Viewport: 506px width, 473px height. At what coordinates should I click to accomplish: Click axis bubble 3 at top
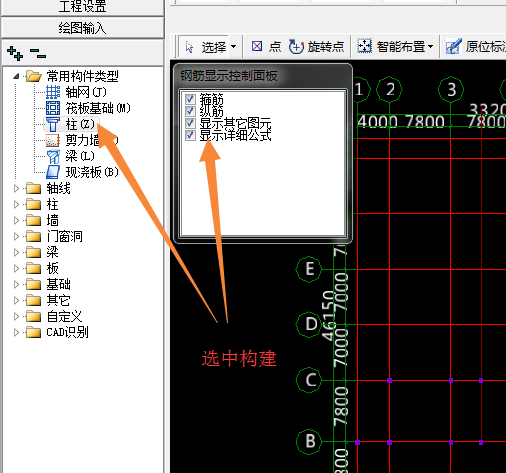451,89
